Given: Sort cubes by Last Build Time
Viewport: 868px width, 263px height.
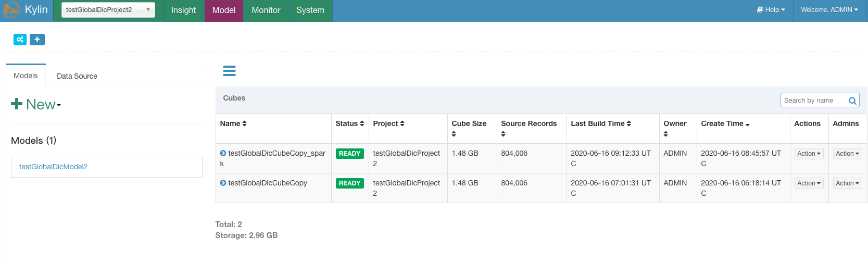Looking at the screenshot, I should 601,123.
